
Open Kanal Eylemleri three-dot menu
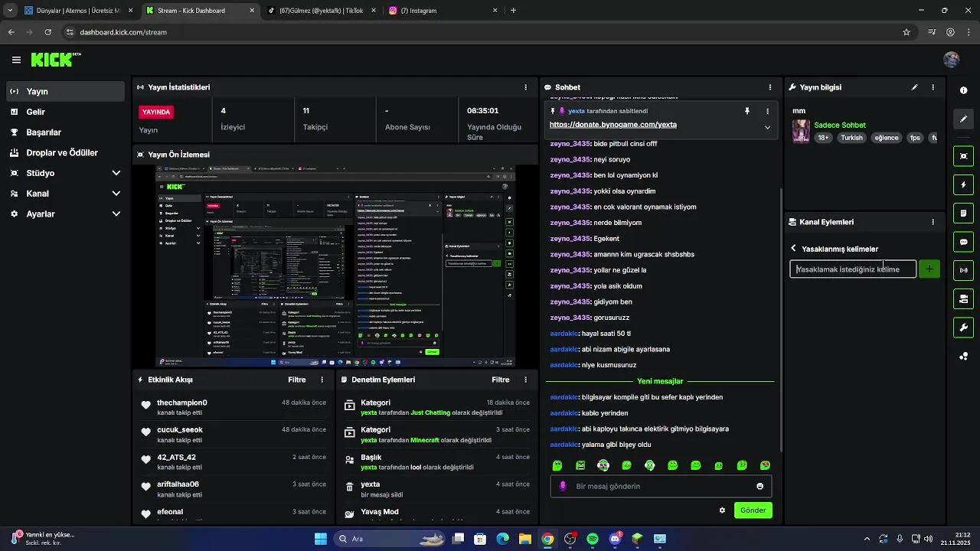tap(933, 222)
